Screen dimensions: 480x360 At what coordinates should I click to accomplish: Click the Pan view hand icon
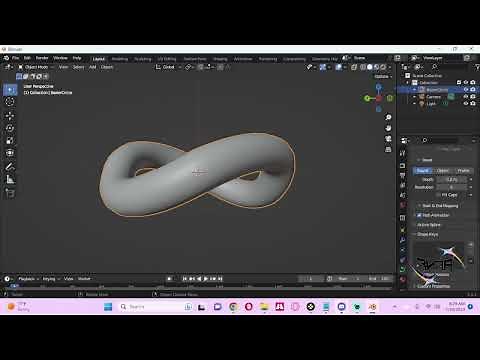388,128
